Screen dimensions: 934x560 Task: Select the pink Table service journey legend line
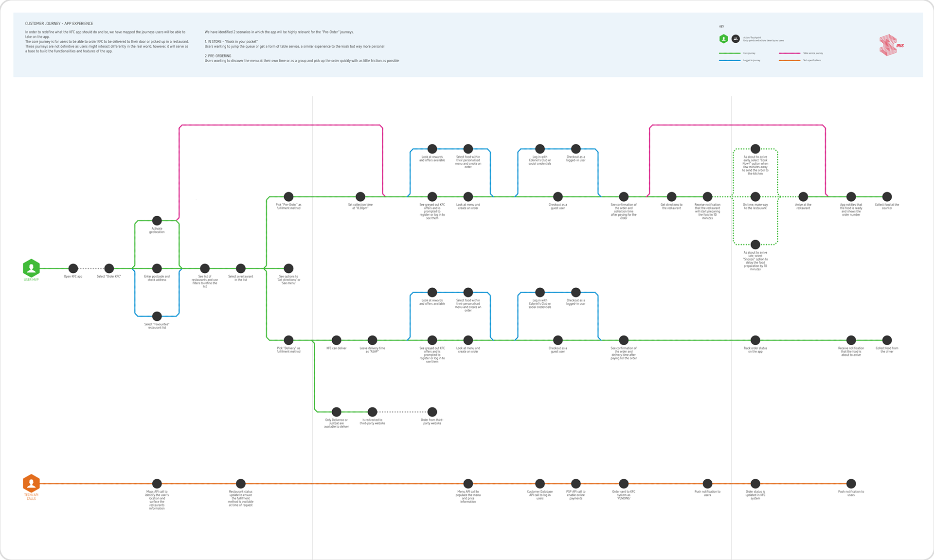click(790, 53)
